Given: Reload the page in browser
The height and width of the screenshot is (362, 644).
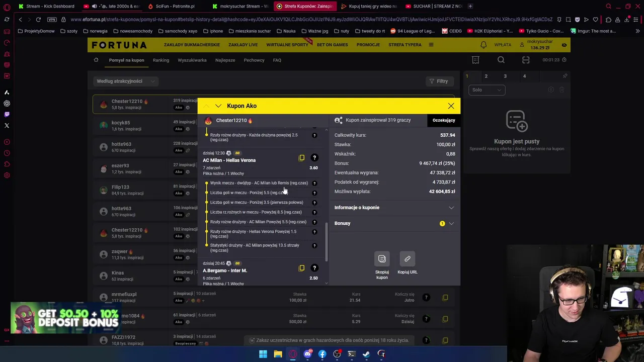Looking at the screenshot, I should 38,19.
